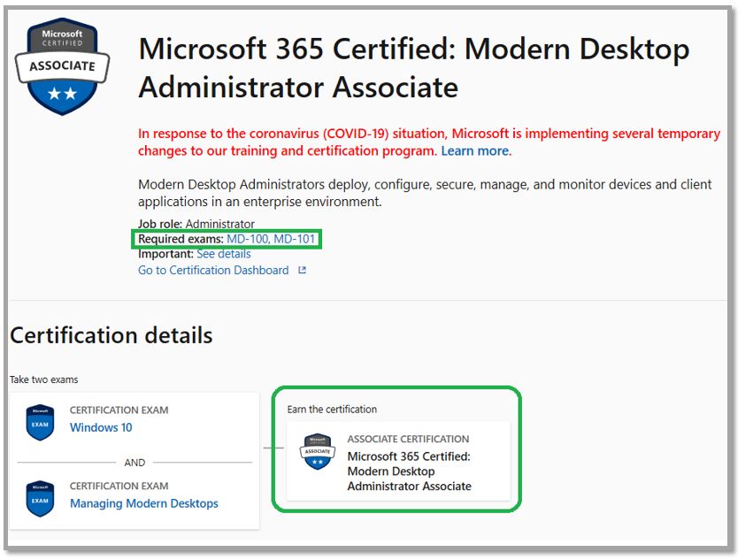Click the main Microsoft 365 Certified page title

click(413, 68)
